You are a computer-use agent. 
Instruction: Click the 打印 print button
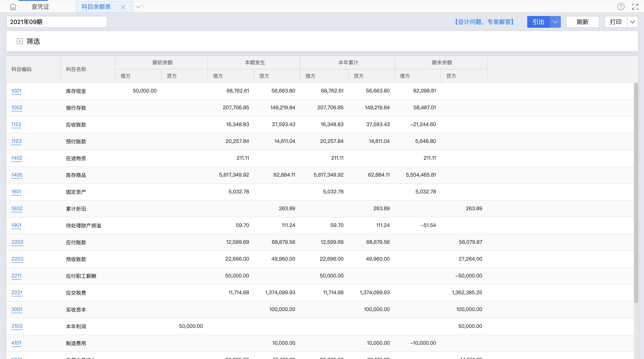point(615,22)
